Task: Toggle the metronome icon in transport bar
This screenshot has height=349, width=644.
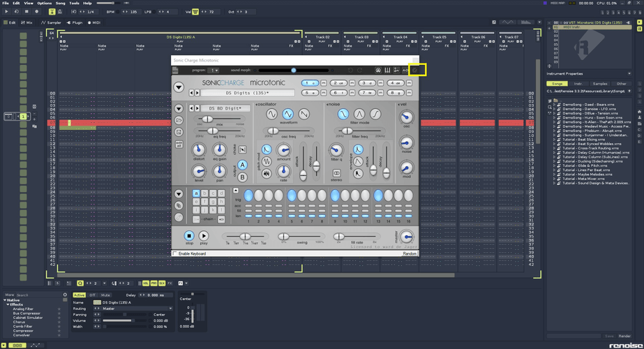Action: (59, 12)
